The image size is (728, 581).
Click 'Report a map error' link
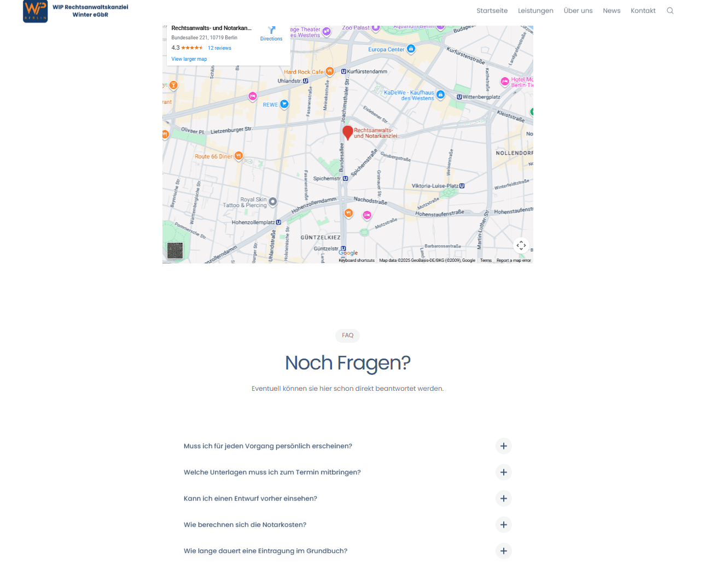point(514,261)
